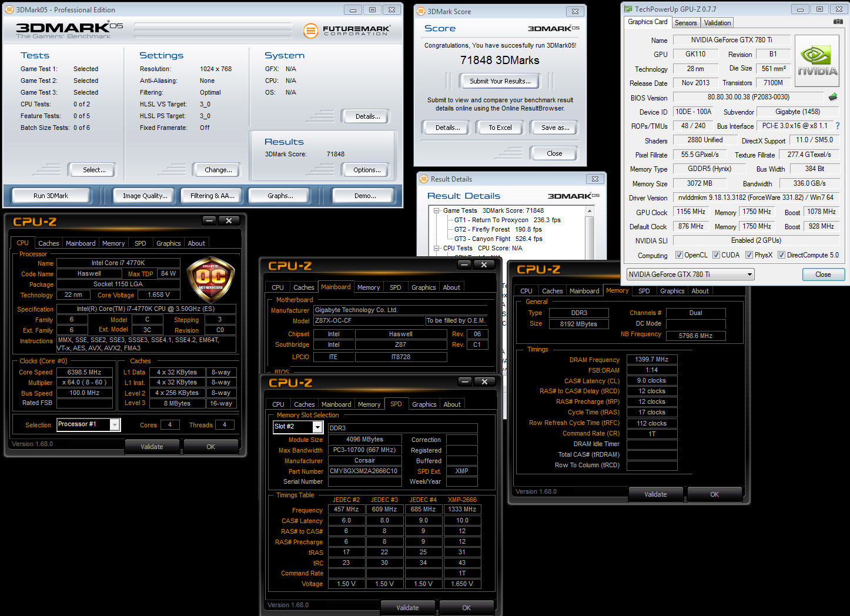Click the Bus Interface question mark icon

point(838,126)
